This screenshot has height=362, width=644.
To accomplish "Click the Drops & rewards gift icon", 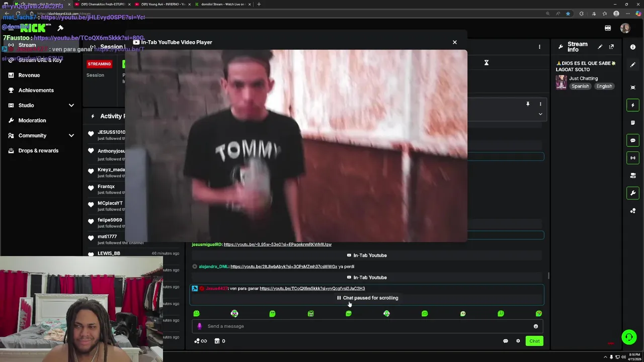I will pos(11,150).
